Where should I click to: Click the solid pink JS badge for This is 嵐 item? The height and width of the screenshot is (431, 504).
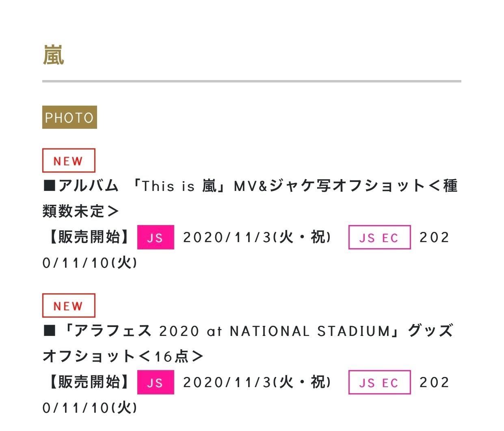point(156,237)
